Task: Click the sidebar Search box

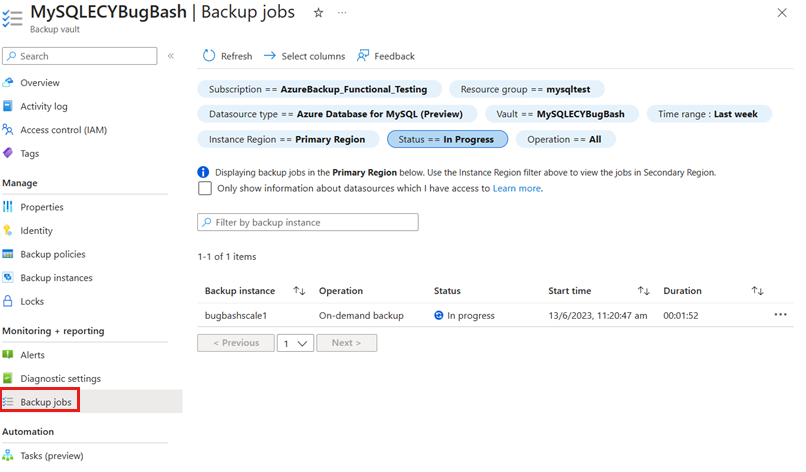Action: [x=80, y=56]
